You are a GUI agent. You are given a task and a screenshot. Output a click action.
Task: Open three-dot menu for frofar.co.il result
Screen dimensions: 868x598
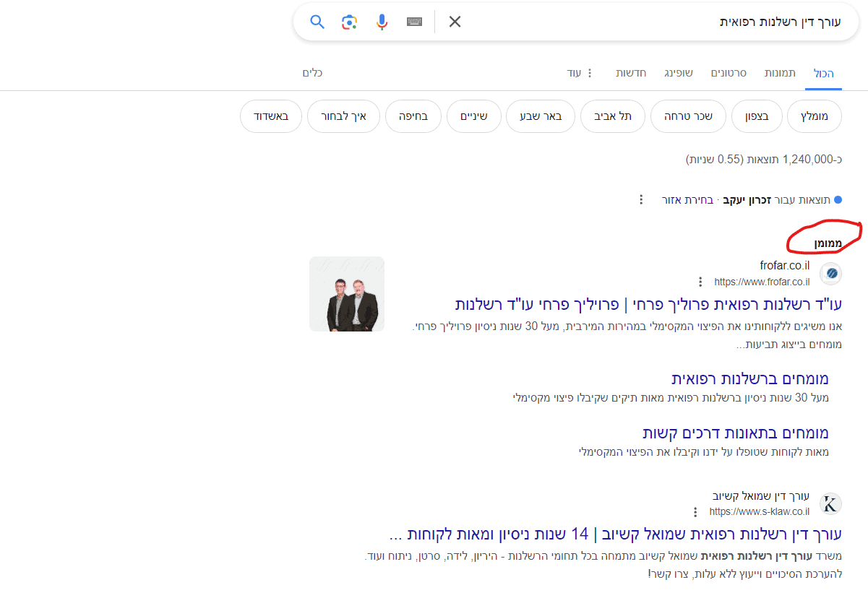(x=700, y=282)
